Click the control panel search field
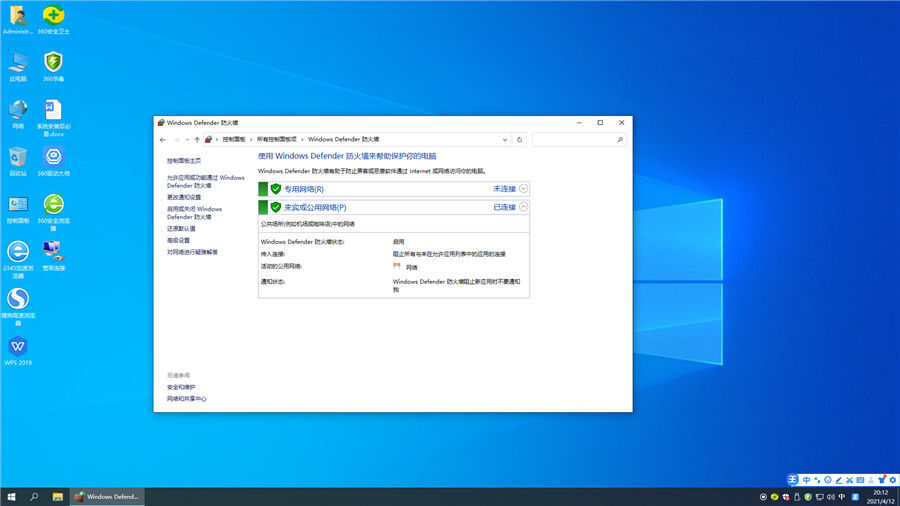 point(579,139)
